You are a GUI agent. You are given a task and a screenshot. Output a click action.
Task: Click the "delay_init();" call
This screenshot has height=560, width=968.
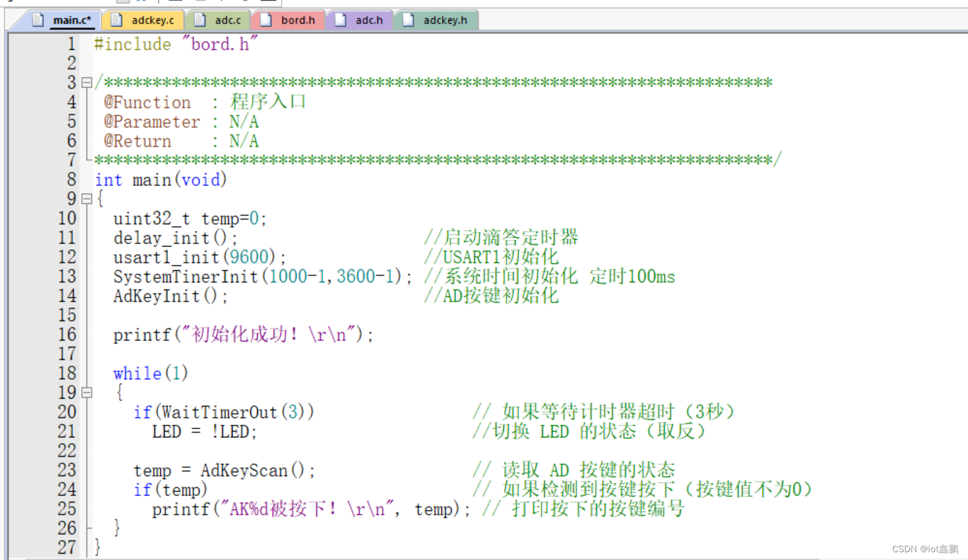[x=176, y=238]
